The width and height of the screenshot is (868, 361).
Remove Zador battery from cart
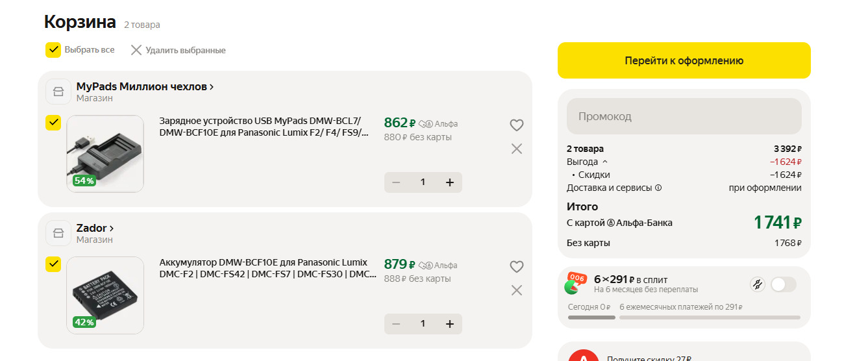[x=516, y=290]
